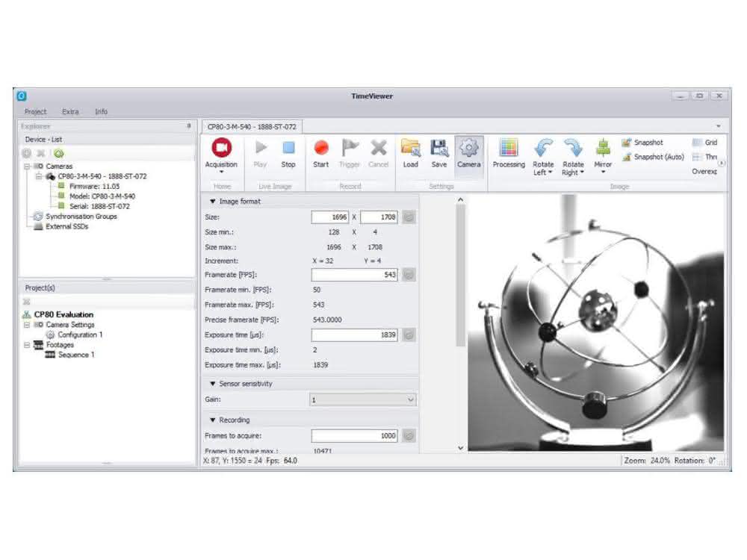This screenshot has width=747, height=560.
Task: Collapse the Recording section
Action: [x=212, y=420]
